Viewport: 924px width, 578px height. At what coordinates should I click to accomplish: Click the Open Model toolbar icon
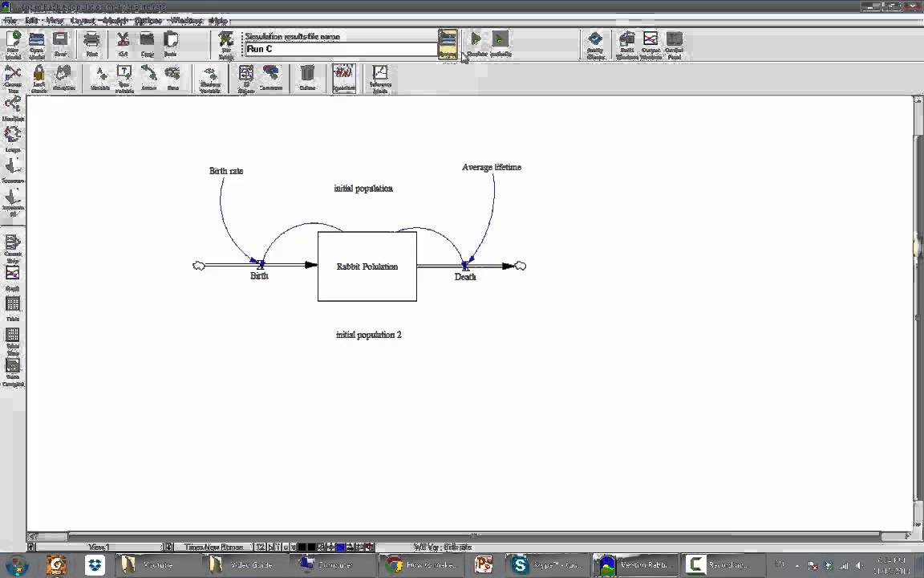click(x=37, y=44)
